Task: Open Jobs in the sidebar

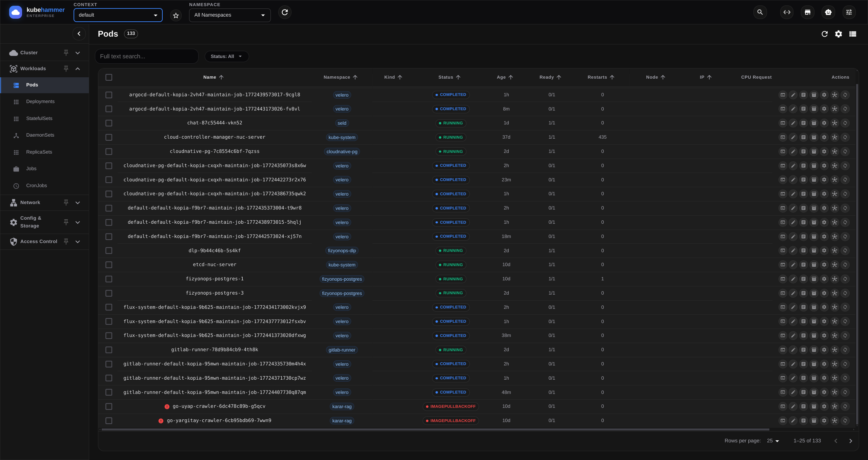Action: point(45,168)
